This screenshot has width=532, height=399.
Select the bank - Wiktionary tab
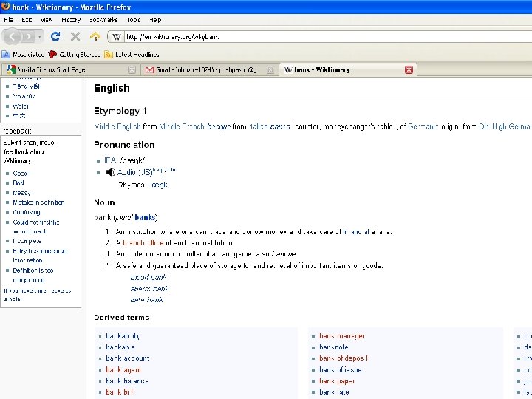tap(347, 69)
